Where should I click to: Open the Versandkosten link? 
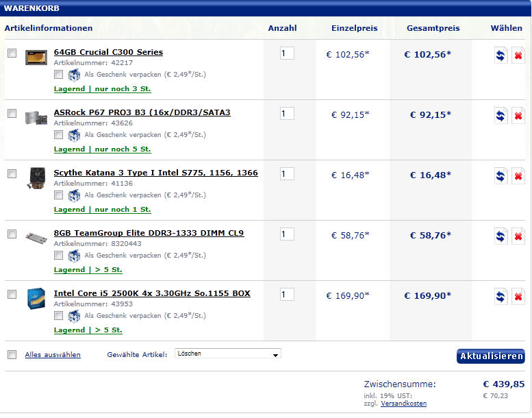point(403,404)
